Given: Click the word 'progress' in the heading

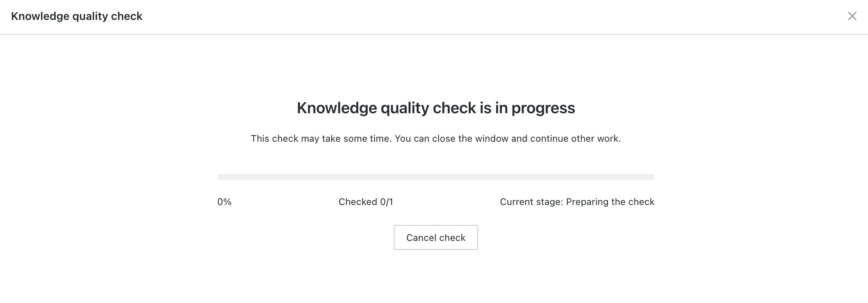Looking at the screenshot, I should 543,109.
